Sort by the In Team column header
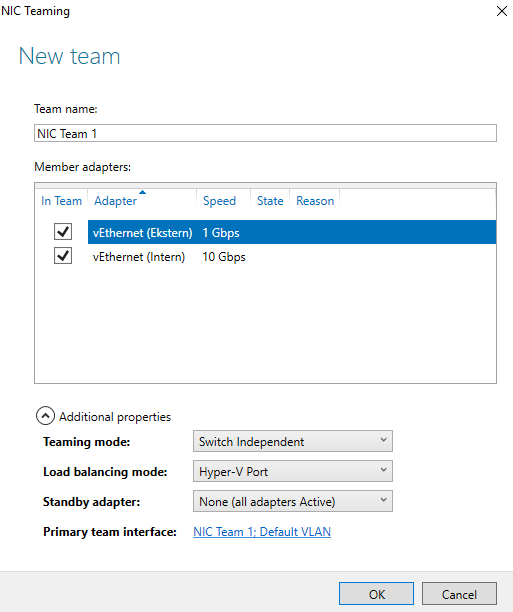This screenshot has width=513, height=612. [61, 201]
